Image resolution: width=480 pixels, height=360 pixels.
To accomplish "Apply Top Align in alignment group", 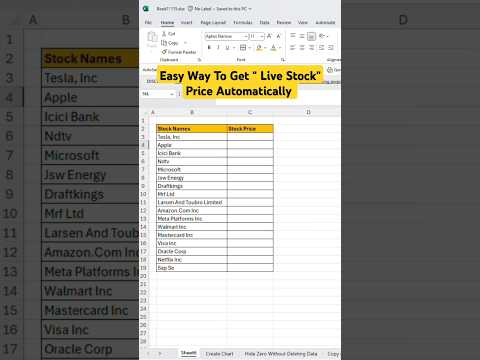I will click(293, 36).
